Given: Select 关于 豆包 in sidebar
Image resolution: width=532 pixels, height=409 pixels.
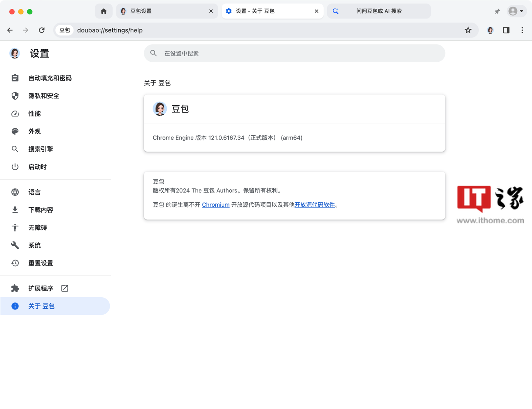Looking at the screenshot, I should coord(55,306).
